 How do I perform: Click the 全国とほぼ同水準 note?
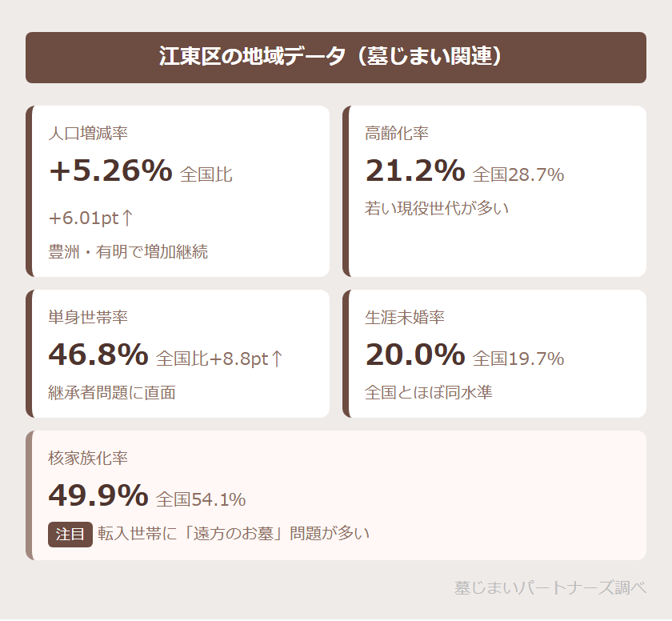point(429,392)
